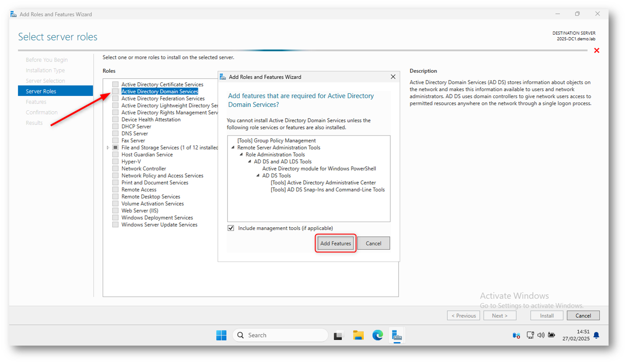This screenshot has width=627, height=364.
Task: Click the Add Features button
Action: pos(335,243)
